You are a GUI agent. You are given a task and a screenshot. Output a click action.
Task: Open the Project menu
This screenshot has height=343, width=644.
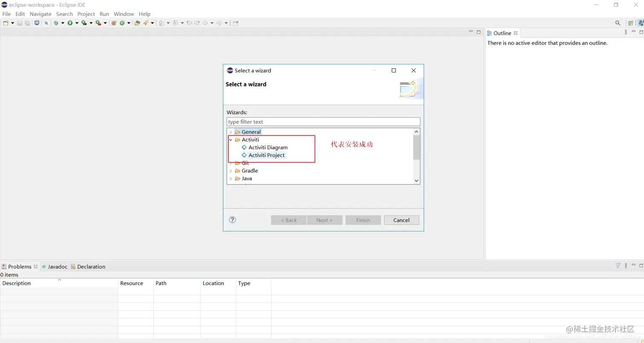pos(86,14)
